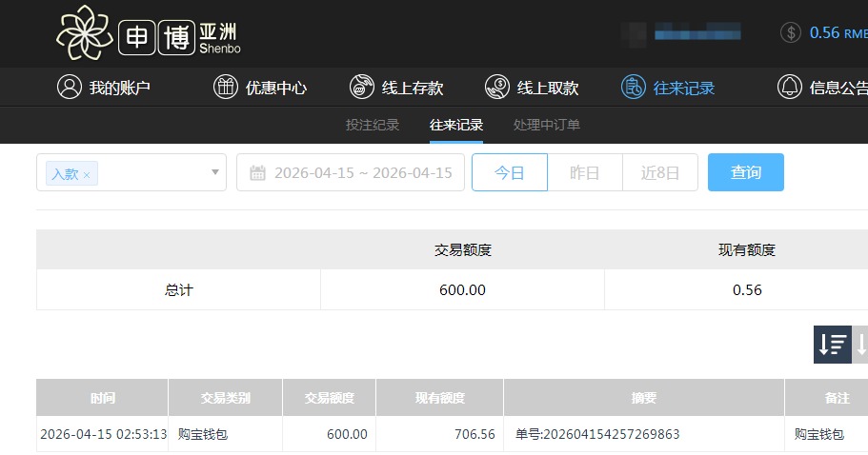Click the 往来记录 records icon
The image size is (868, 455).
click(x=634, y=88)
